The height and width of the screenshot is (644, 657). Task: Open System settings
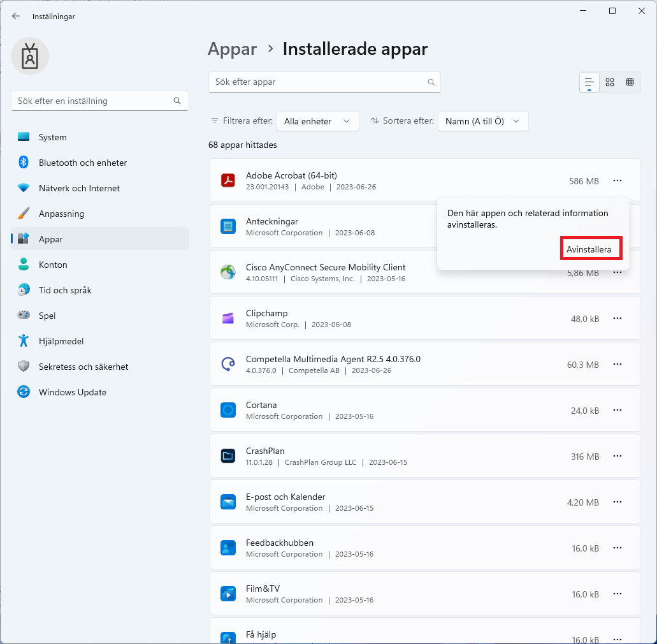(x=99, y=137)
